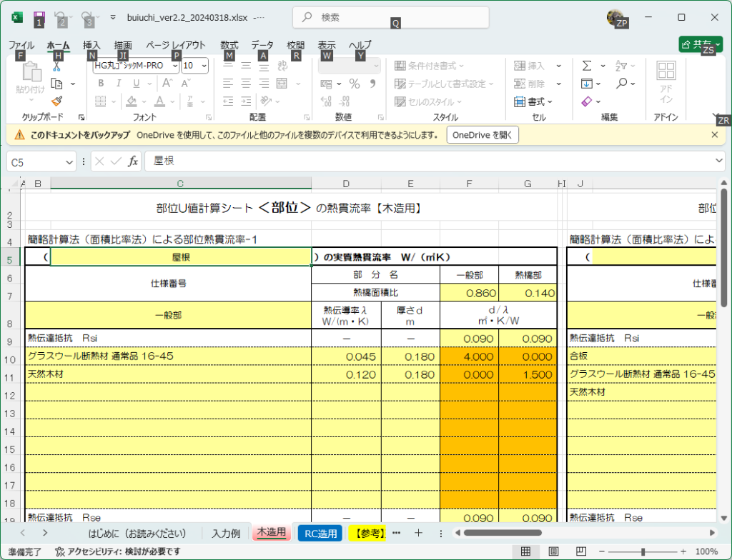The width and height of the screenshot is (732, 560).
Task: Add a new sheet with plus button
Action: click(x=418, y=533)
